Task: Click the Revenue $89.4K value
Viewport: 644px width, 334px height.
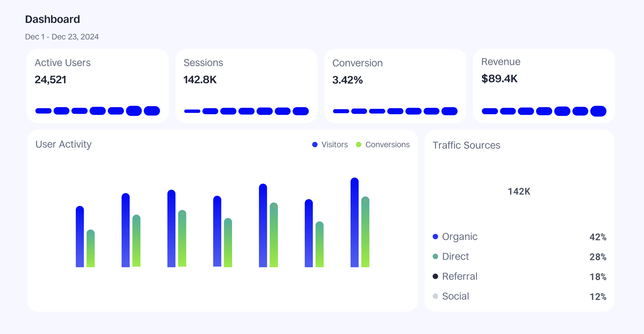Action: (x=499, y=79)
